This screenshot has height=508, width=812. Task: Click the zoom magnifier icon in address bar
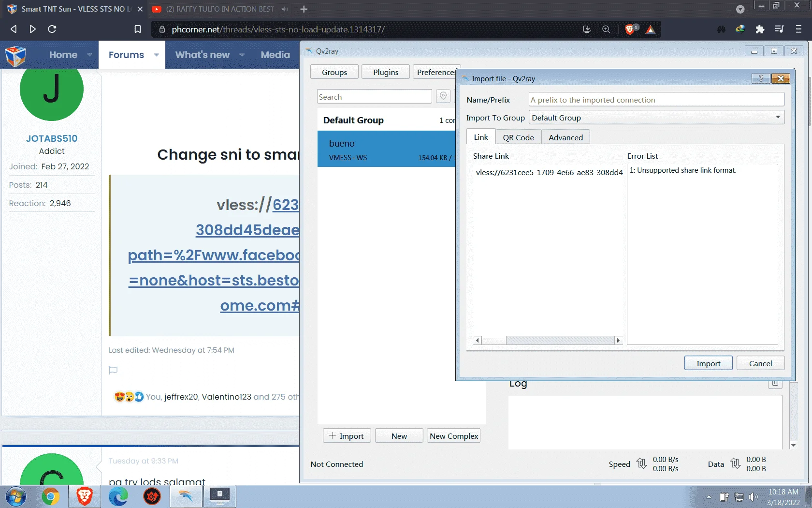pos(606,29)
